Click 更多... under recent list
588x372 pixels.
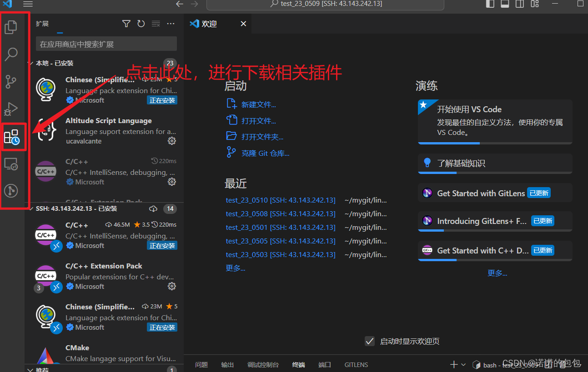(x=235, y=268)
